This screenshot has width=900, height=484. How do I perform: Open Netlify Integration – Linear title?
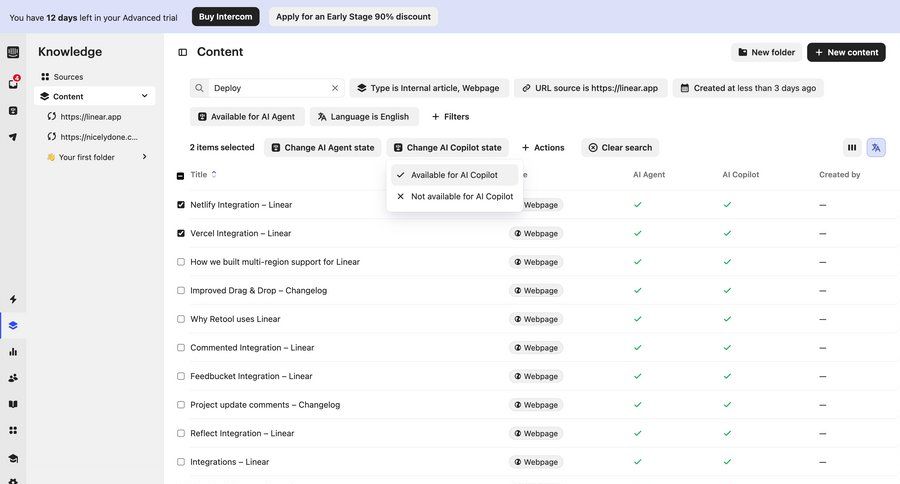pyautogui.click(x=241, y=204)
